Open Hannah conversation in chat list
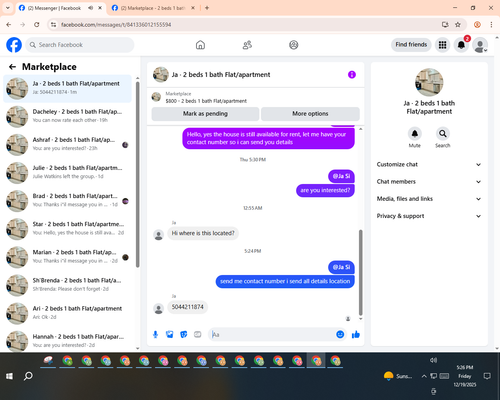This screenshot has width=500, height=400. pyautogui.click(x=67, y=341)
